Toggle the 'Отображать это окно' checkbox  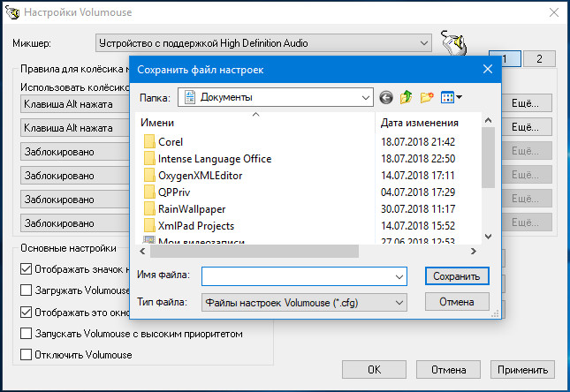tap(26, 312)
